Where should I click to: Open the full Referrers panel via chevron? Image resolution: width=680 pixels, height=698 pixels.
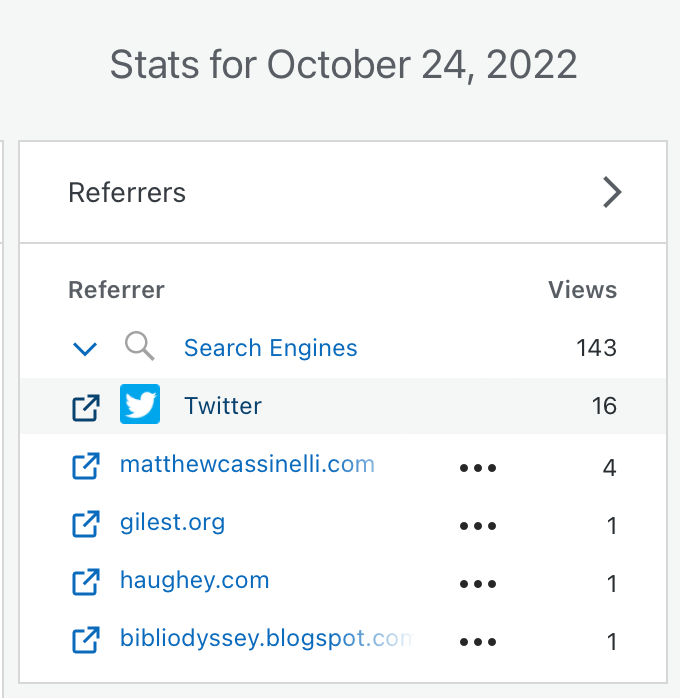pyautogui.click(x=612, y=192)
